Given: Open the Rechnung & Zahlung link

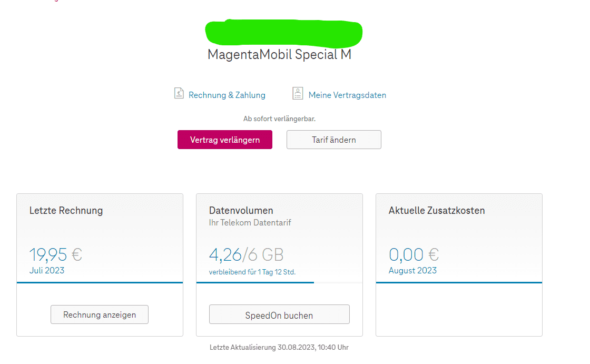Looking at the screenshot, I should tap(227, 95).
